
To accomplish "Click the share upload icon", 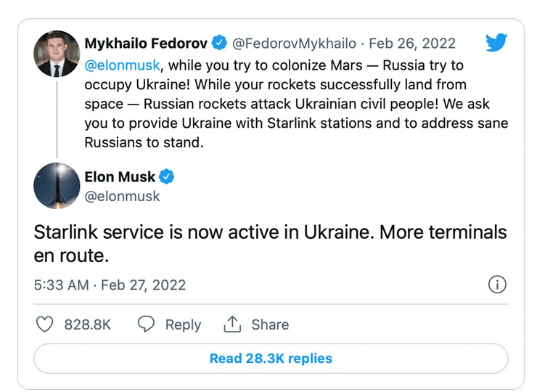I will click(x=232, y=324).
